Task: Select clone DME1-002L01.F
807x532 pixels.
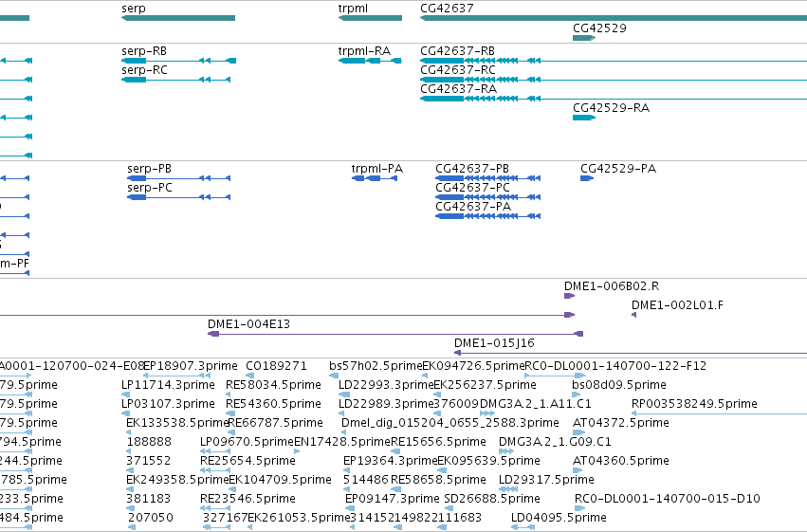Action: coord(677,305)
